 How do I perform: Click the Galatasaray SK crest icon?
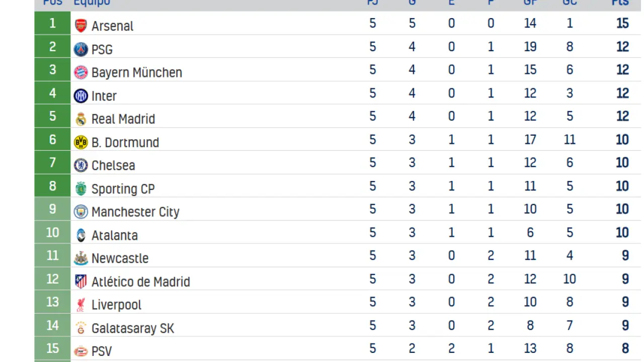pos(80,328)
